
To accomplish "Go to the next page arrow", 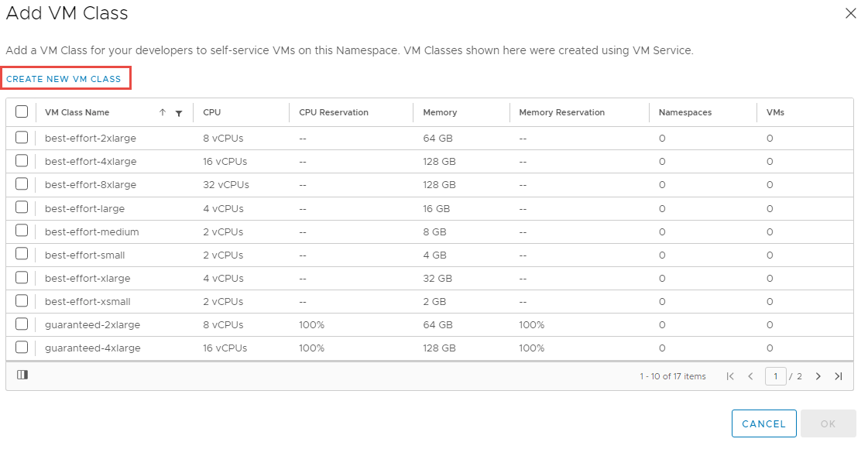I will pos(818,376).
